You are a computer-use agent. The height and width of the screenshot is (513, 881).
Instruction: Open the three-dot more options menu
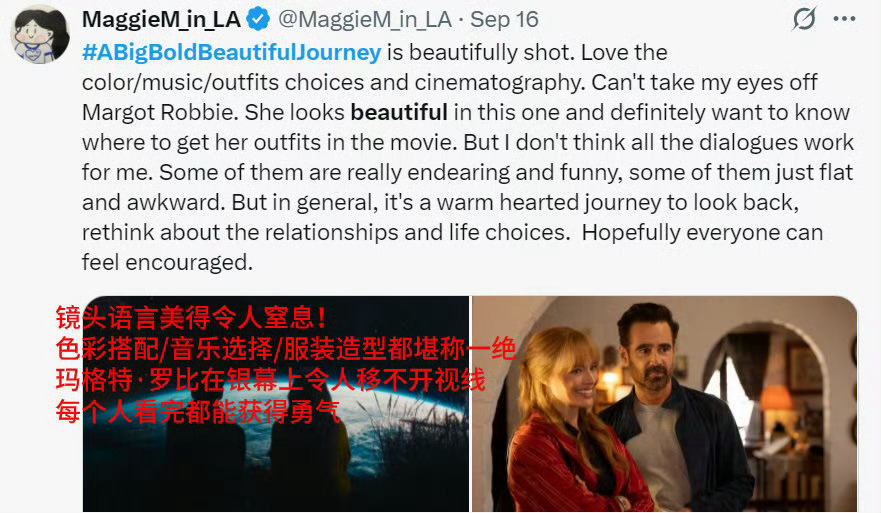tap(844, 19)
